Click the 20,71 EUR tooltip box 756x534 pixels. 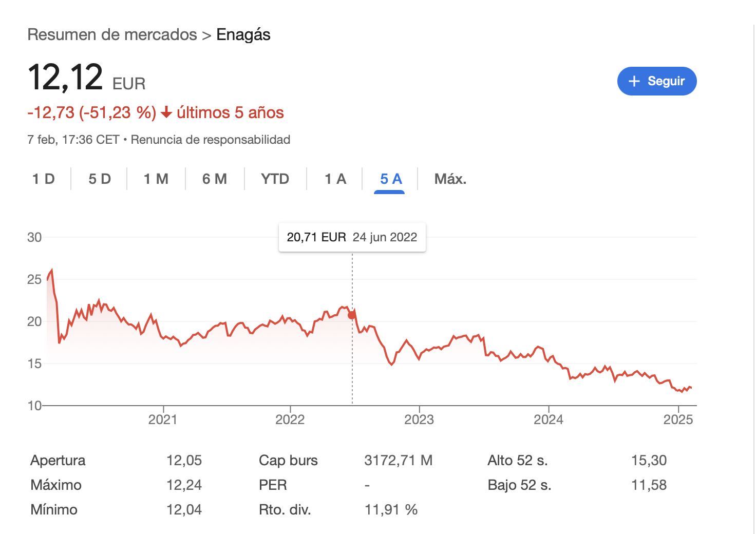pos(352,237)
